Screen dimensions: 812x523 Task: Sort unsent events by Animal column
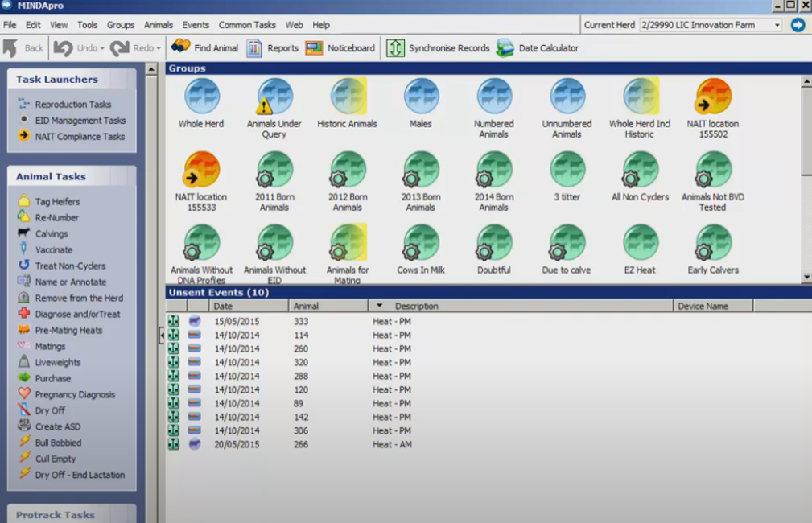click(328, 306)
